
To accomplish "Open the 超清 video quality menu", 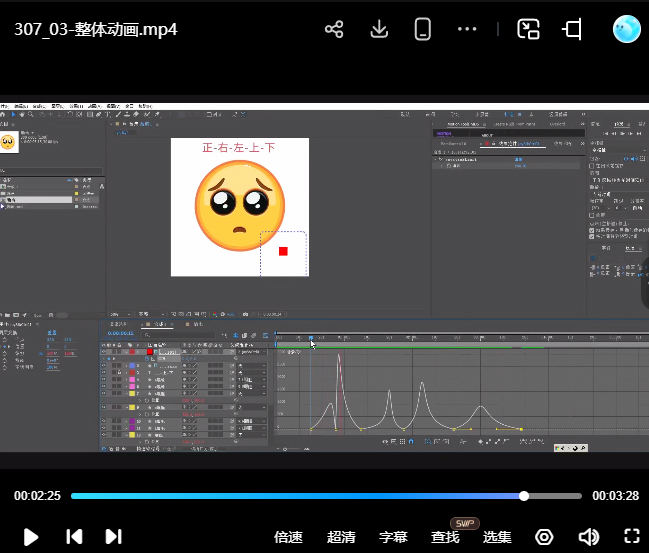I will (x=341, y=537).
